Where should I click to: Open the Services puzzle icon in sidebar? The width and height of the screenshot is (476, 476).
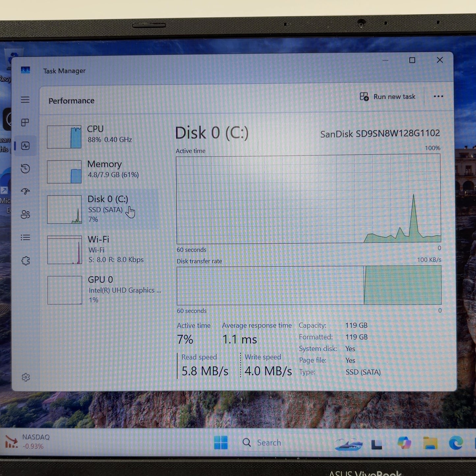26,261
